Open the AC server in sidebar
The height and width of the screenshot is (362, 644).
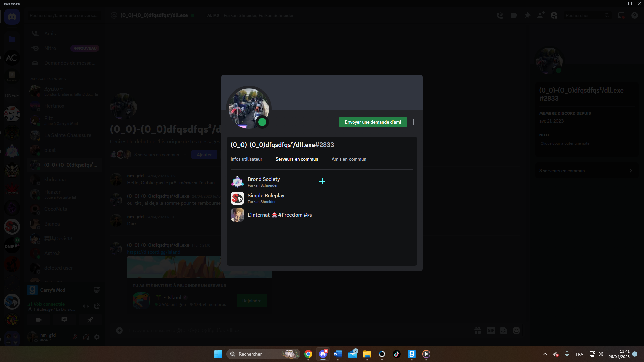pyautogui.click(x=12, y=58)
